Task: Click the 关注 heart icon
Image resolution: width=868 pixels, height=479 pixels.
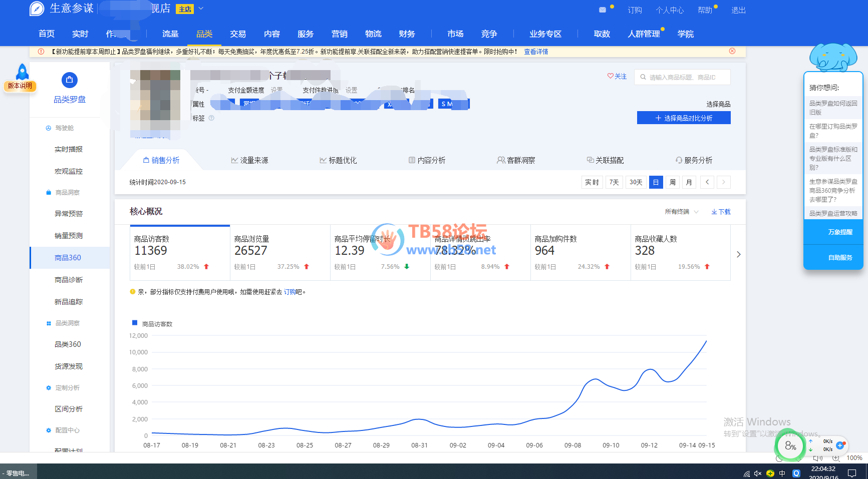Action: click(610, 76)
